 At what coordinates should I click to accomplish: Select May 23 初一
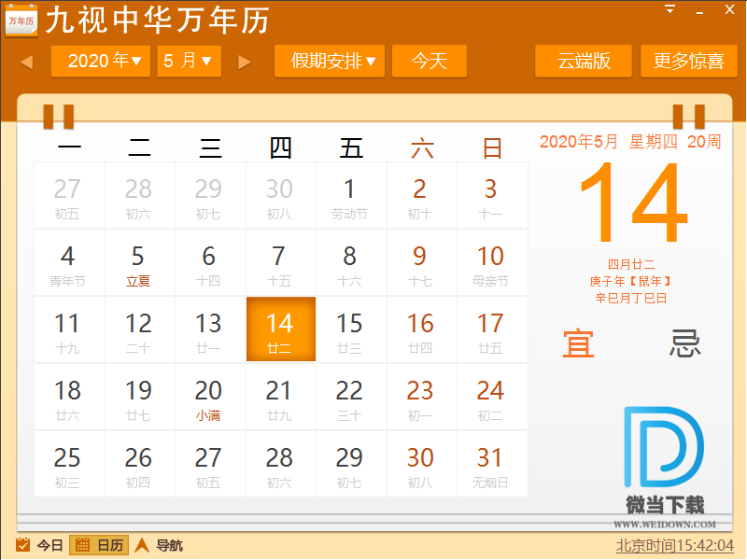[422, 398]
